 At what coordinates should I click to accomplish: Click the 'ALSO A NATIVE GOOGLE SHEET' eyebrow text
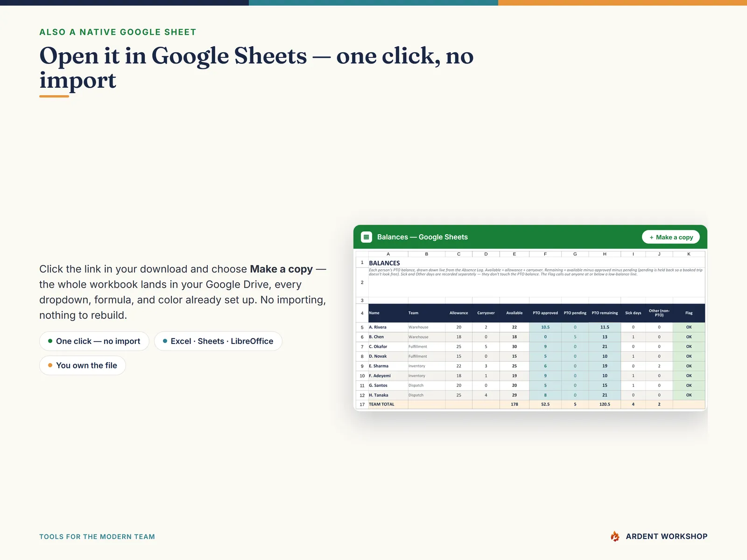pos(118,32)
